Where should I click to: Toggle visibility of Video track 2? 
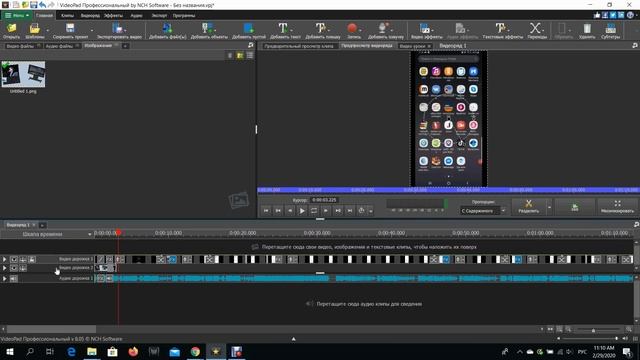14,268
